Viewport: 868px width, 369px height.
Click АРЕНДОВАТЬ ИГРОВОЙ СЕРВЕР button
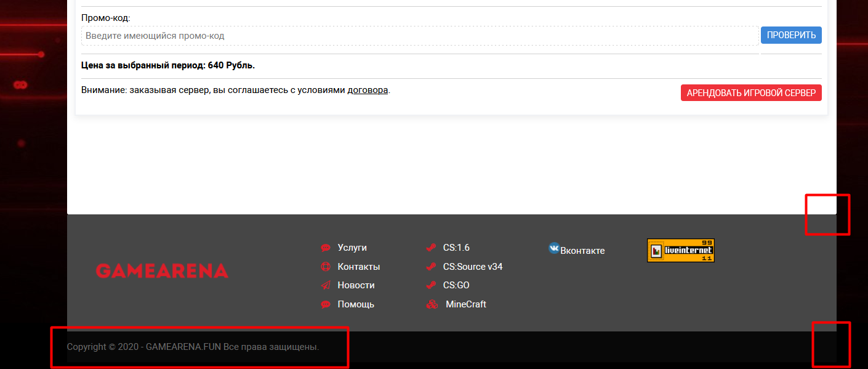point(751,93)
